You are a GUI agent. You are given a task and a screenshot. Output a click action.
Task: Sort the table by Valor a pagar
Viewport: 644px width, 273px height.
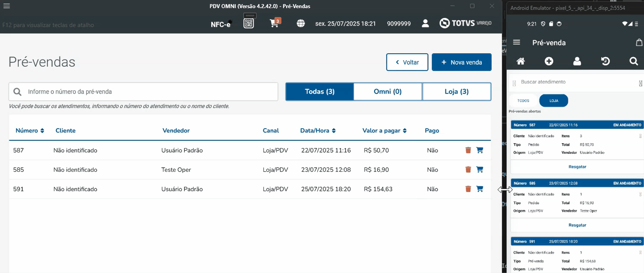pyautogui.click(x=384, y=131)
